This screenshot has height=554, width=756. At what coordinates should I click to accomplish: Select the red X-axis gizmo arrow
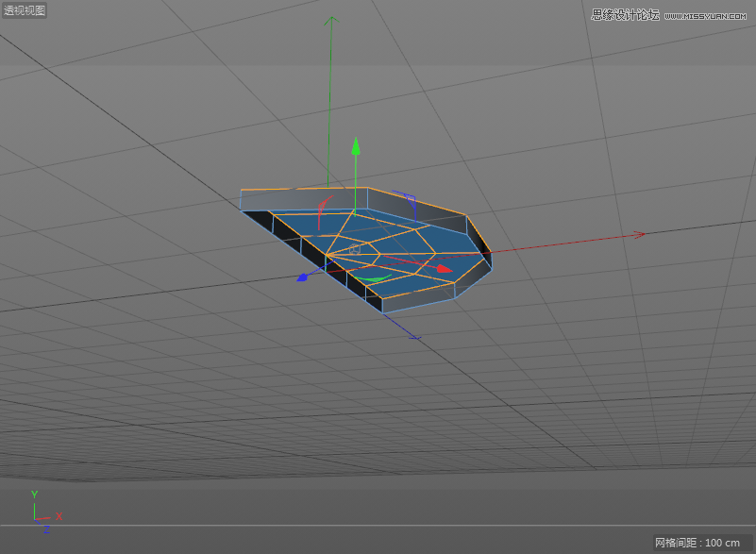pos(444,269)
